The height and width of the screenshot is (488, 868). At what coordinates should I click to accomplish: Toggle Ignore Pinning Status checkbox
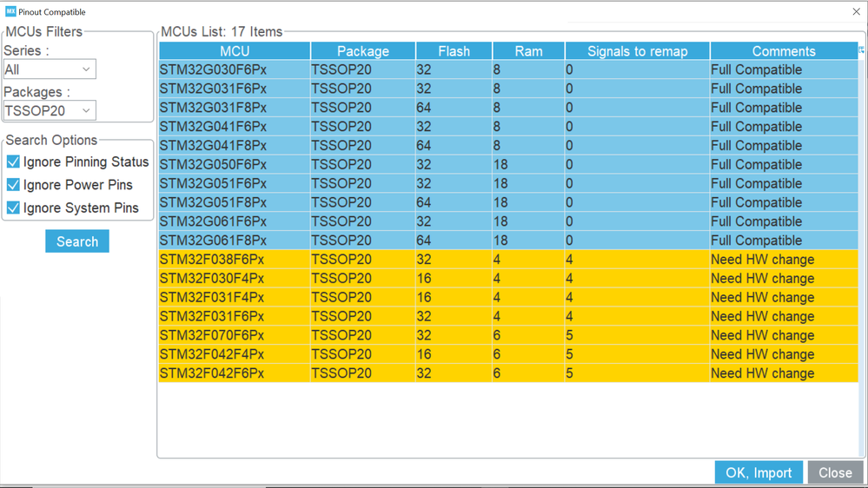(x=13, y=162)
